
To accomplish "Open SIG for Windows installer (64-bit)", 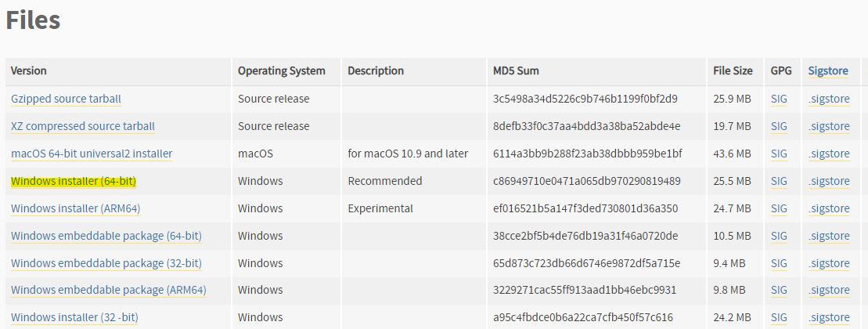I will (779, 181).
